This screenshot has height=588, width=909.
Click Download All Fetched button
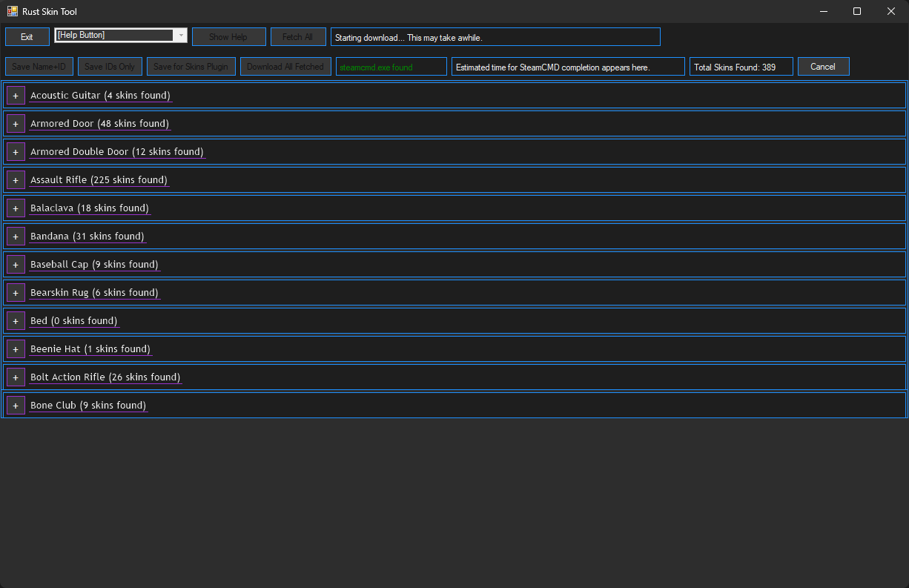tap(285, 67)
